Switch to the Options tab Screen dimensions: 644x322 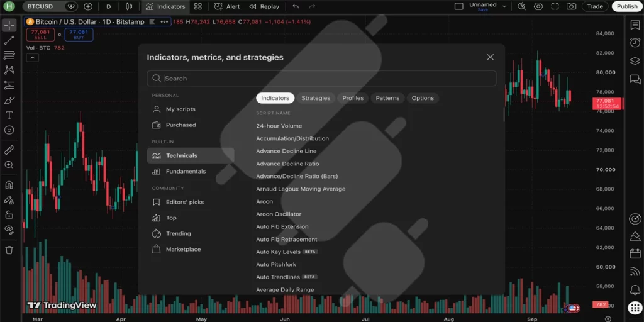tap(423, 98)
